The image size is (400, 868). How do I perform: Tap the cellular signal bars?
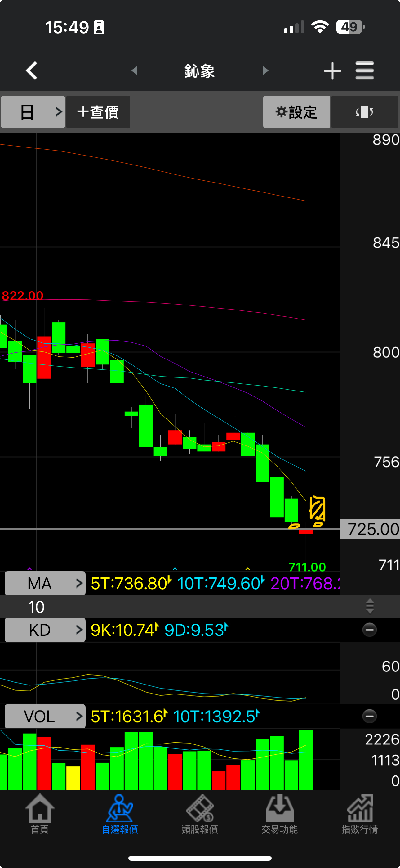(x=294, y=27)
